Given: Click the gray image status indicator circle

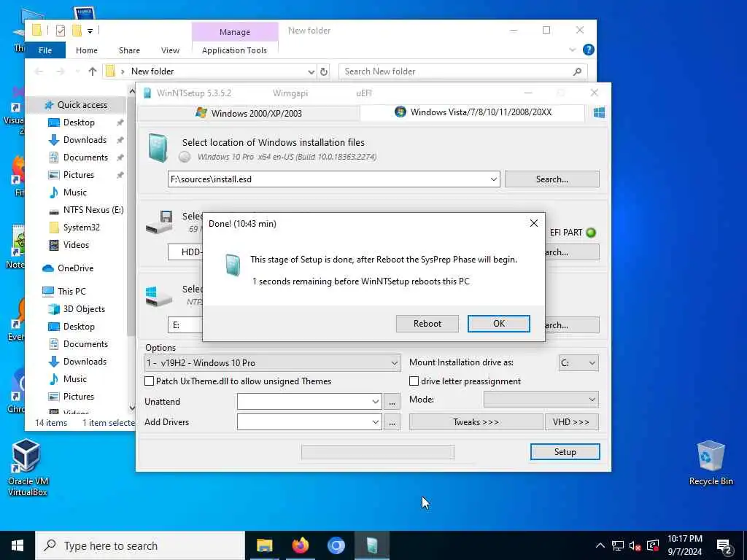Looking at the screenshot, I should (185, 157).
